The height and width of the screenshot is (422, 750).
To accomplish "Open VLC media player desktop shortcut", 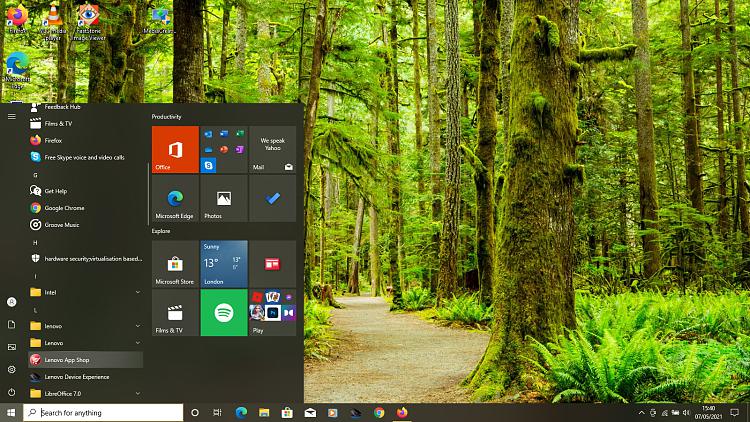I will pos(53,22).
